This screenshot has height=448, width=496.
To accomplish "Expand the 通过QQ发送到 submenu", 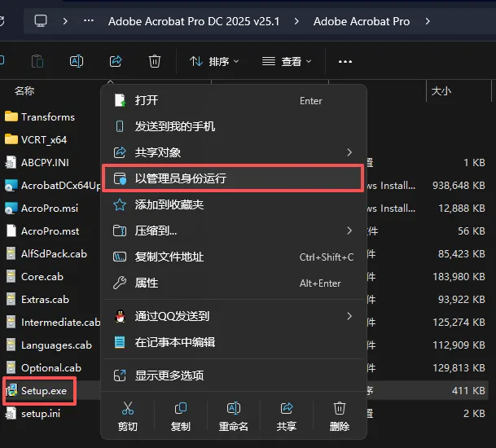I will tap(234, 316).
